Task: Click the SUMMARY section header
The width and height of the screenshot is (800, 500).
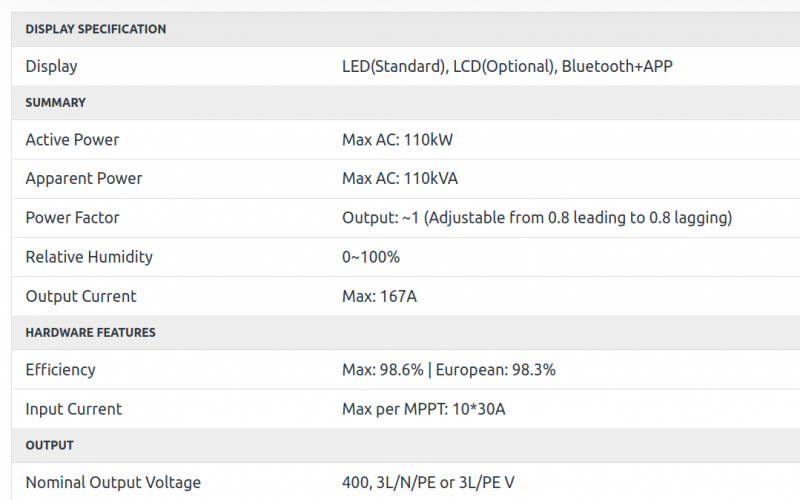Action: (56, 103)
